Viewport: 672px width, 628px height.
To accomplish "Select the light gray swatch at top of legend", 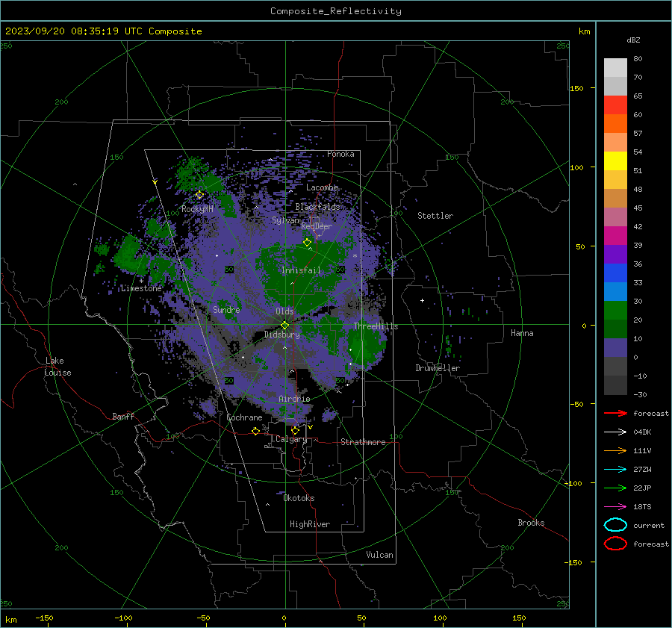I will 615,68.
